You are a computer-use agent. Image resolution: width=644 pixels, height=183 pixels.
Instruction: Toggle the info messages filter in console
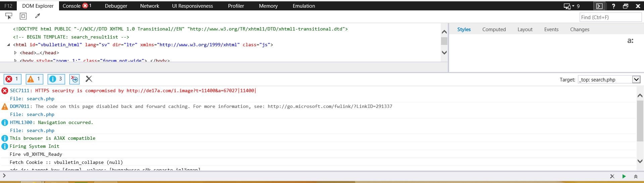pos(56,79)
